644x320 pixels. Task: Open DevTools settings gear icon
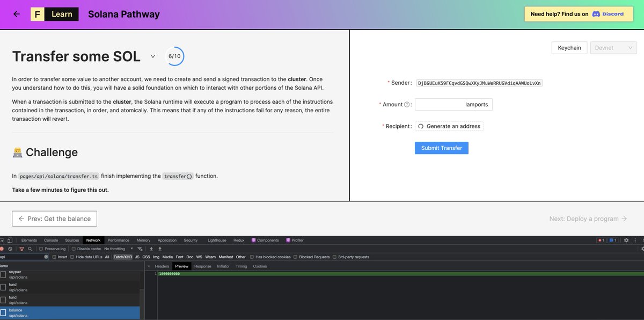tap(626, 241)
